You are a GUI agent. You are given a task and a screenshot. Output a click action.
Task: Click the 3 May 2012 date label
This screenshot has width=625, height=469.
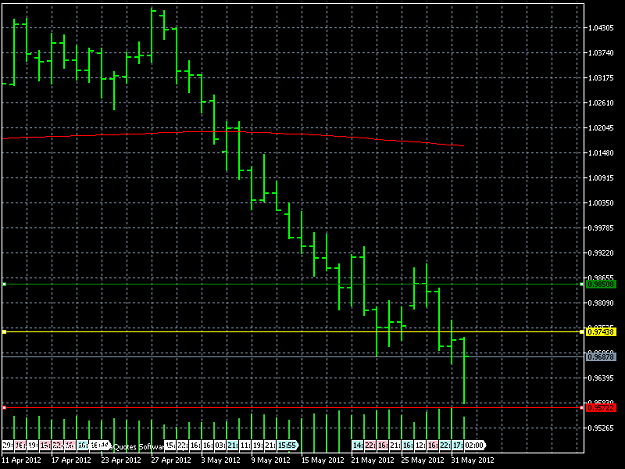[221, 460]
